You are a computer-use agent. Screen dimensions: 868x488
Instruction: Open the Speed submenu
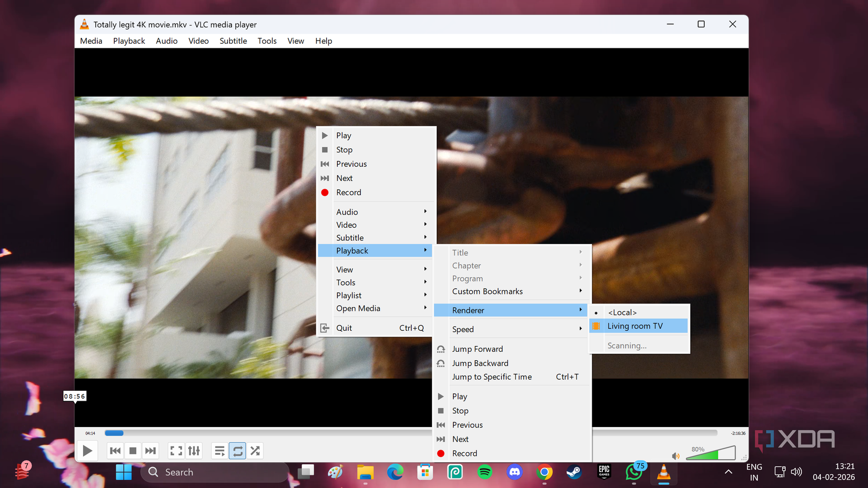(463, 329)
